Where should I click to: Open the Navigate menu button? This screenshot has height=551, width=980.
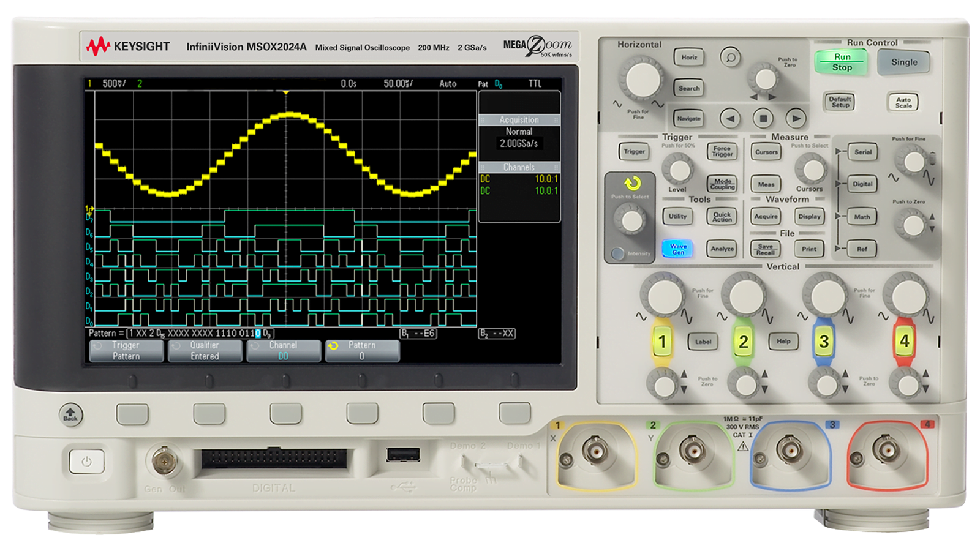pos(689,118)
